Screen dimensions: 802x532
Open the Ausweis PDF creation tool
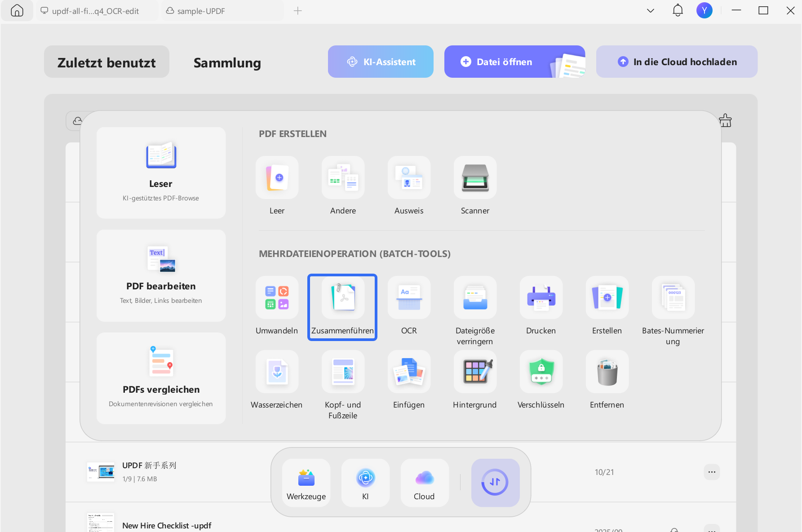[409, 177]
